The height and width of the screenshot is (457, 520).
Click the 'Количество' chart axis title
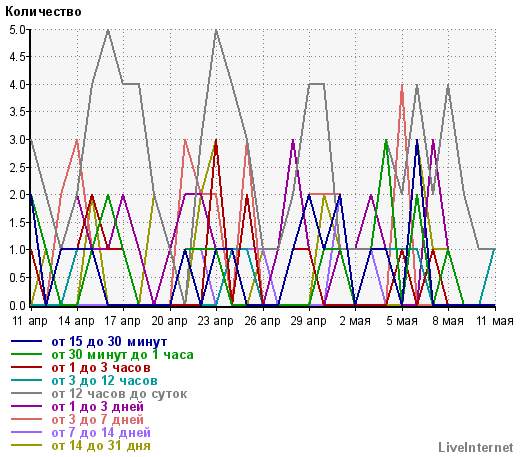43,12
